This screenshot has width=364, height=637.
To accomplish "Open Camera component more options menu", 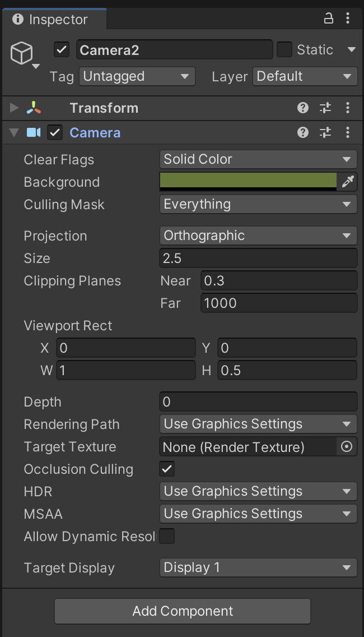I will (x=348, y=132).
